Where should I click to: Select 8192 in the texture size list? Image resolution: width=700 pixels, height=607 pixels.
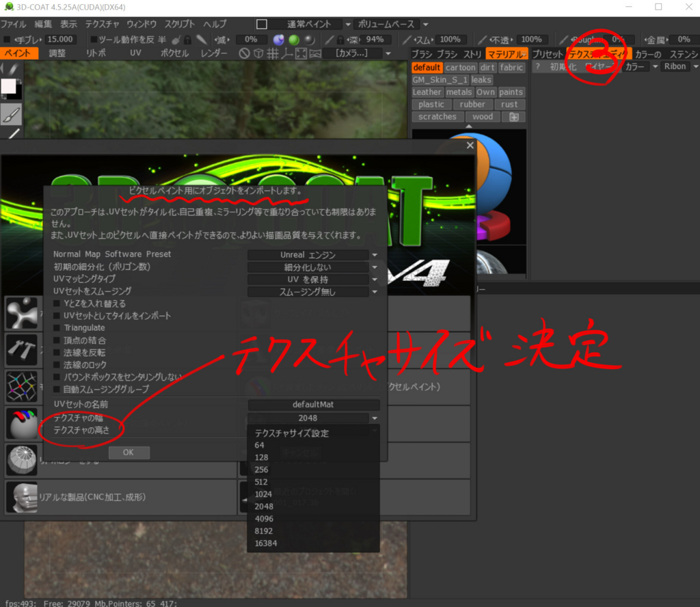[x=264, y=531]
